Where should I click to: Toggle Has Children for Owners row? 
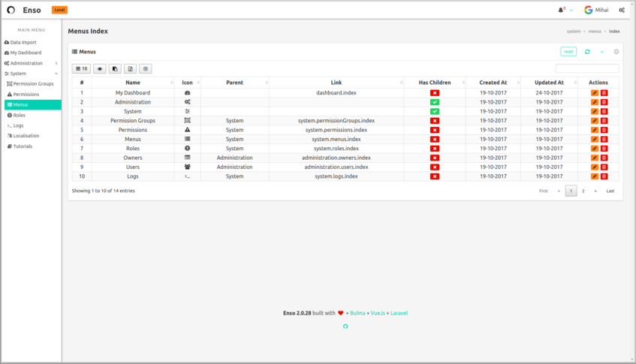(435, 158)
